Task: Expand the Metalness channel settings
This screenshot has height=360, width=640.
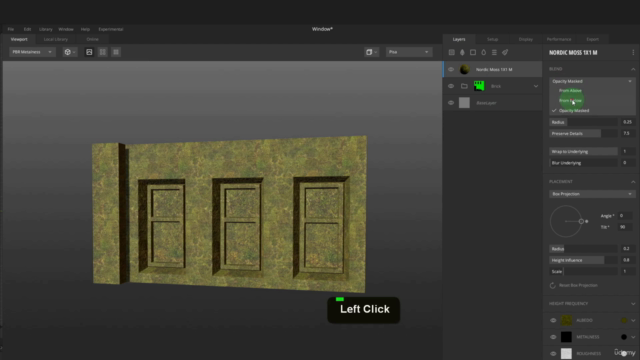Action: tap(633, 337)
